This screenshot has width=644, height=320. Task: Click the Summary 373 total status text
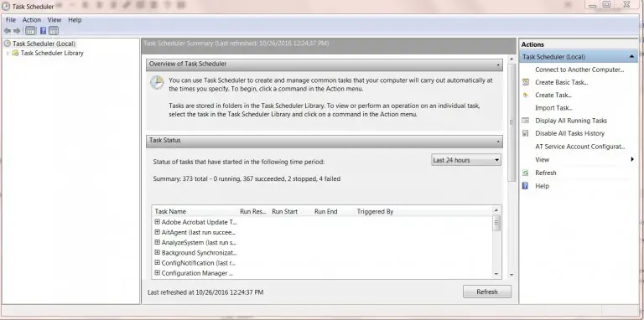click(x=247, y=179)
